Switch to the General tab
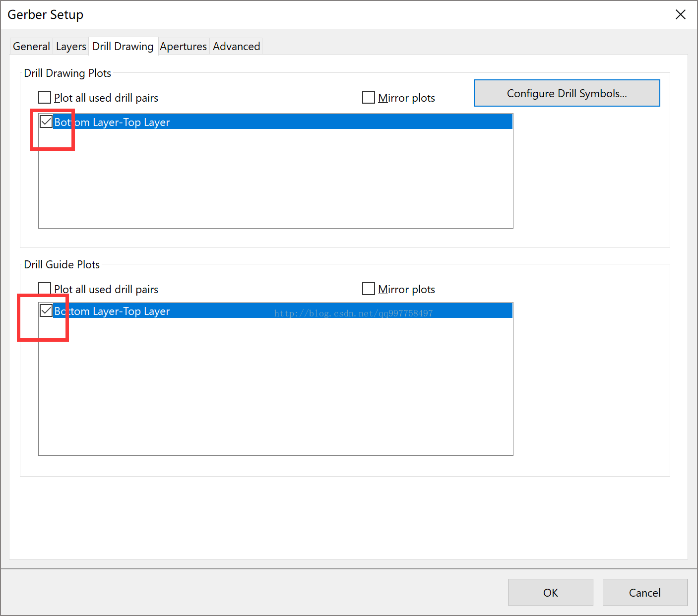 [x=31, y=47]
